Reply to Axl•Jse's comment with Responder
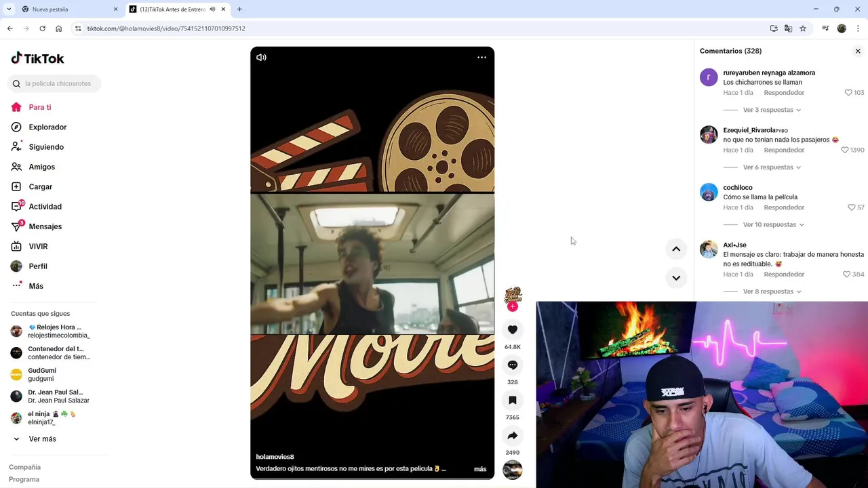 click(784, 274)
